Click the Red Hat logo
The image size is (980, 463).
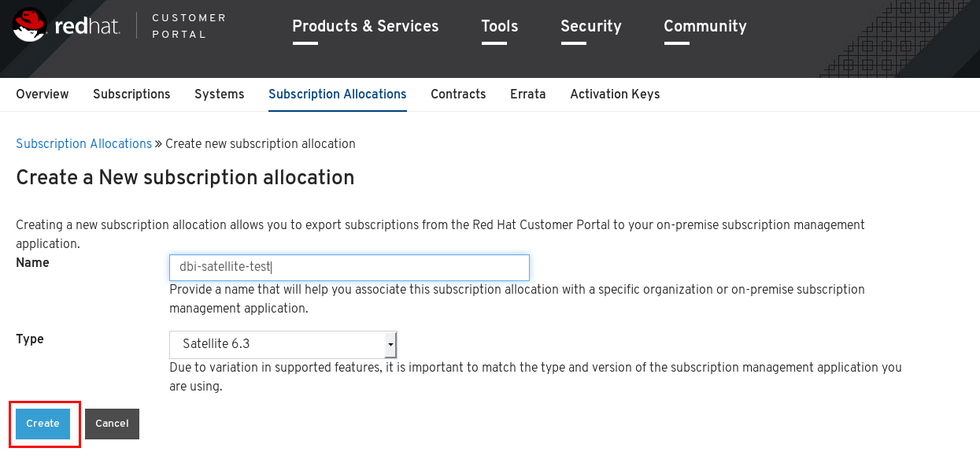[x=67, y=26]
